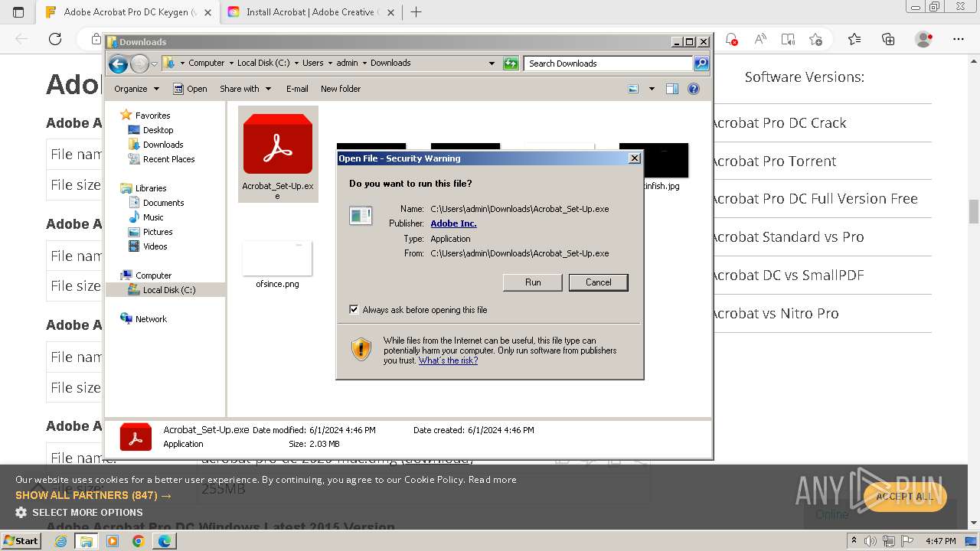Open Edge settings and more menu
The width and height of the screenshot is (980, 551).
[x=959, y=39]
